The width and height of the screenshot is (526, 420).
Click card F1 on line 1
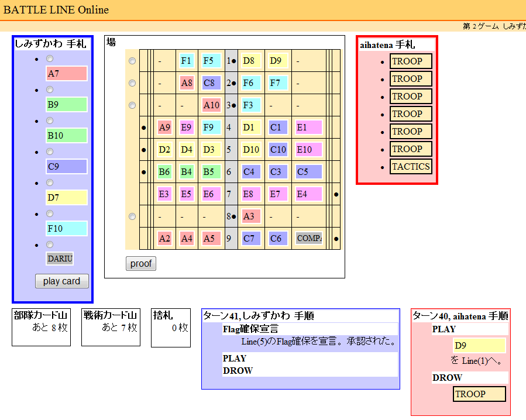click(187, 61)
